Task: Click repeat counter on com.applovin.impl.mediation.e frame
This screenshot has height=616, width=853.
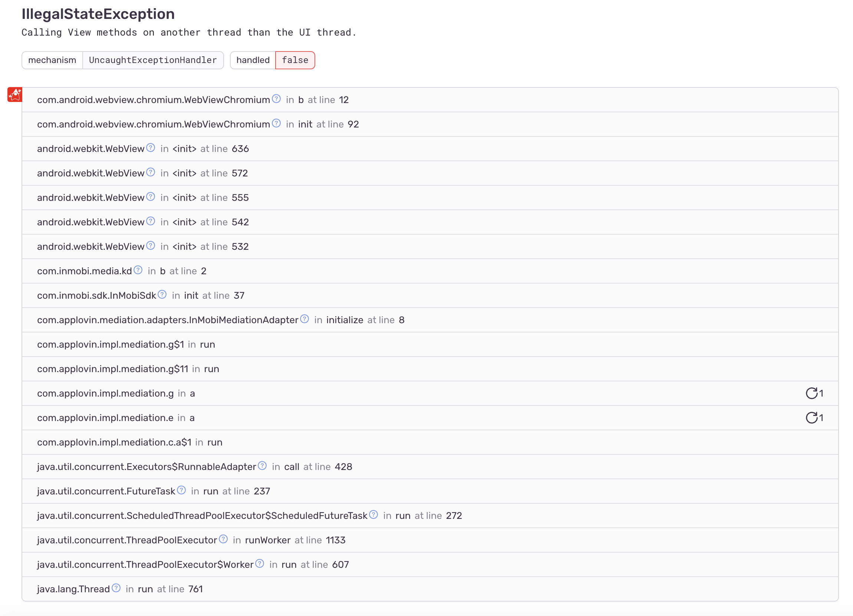Action: [814, 418]
